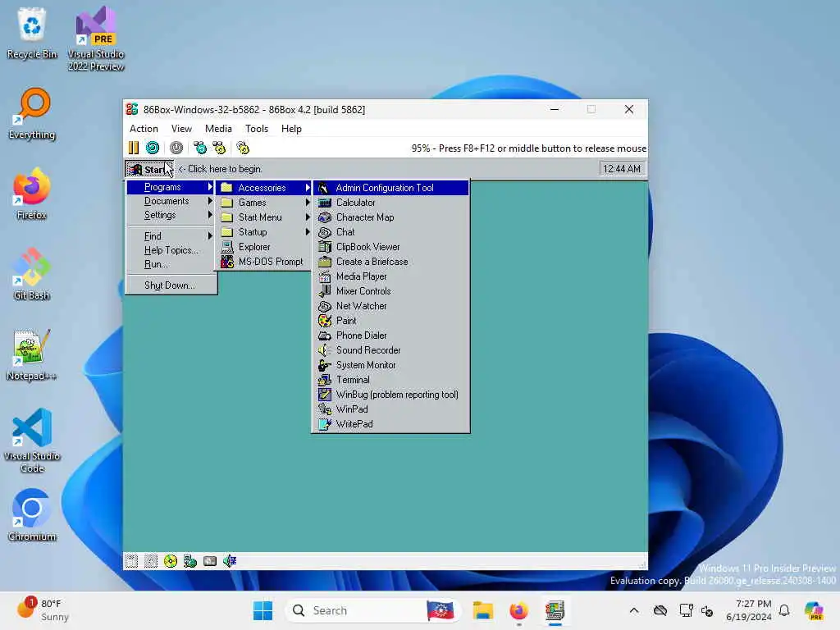Launch Admin Configuration Tool
This screenshot has width=840, height=630.
[391, 188]
